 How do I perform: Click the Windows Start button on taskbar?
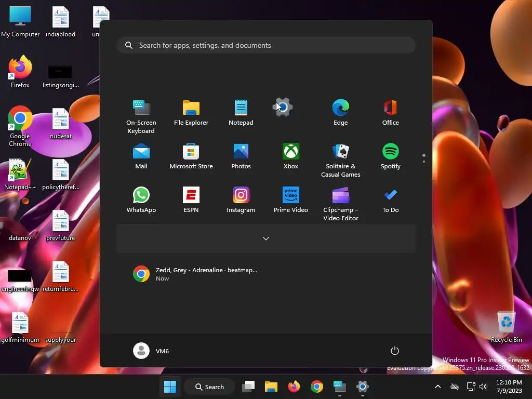(170, 387)
